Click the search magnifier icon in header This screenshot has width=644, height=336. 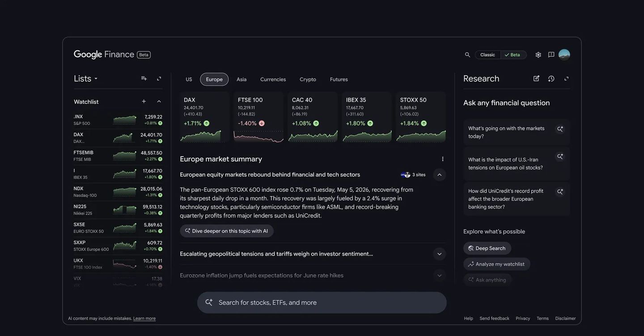pyautogui.click(x=467, y=55)
